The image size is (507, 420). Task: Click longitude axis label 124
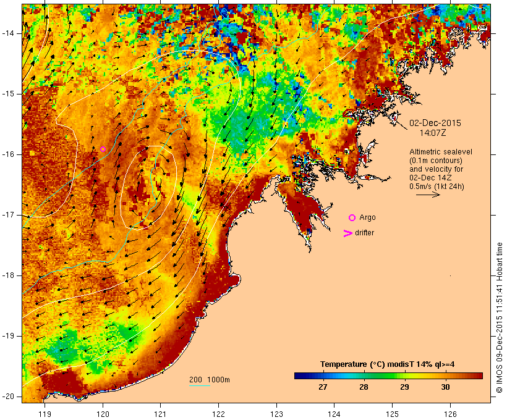[334, 414]
